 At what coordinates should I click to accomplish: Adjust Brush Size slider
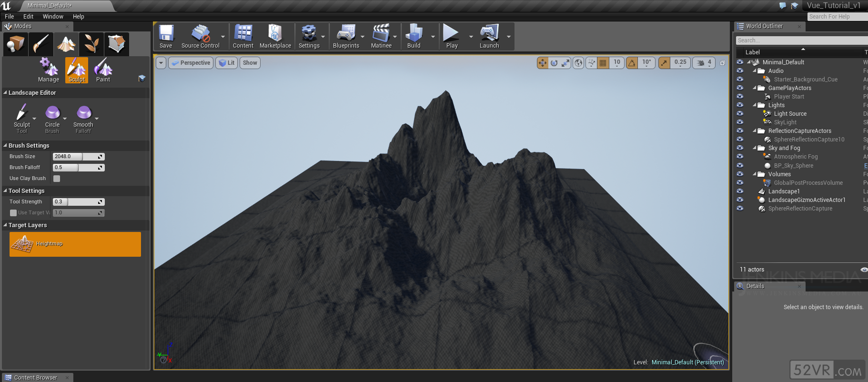coord(79,157)
